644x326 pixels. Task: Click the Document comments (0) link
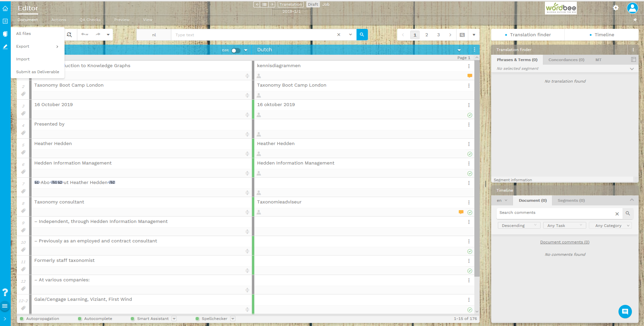tap(564, 242)
